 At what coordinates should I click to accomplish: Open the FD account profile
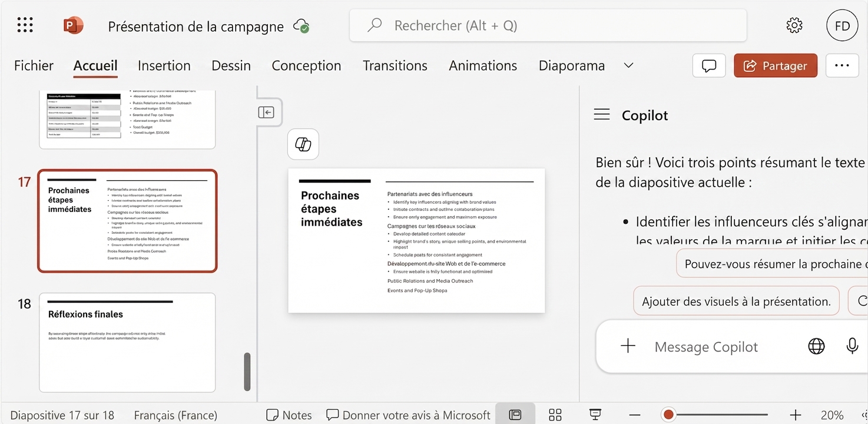[x=842, y=25]
